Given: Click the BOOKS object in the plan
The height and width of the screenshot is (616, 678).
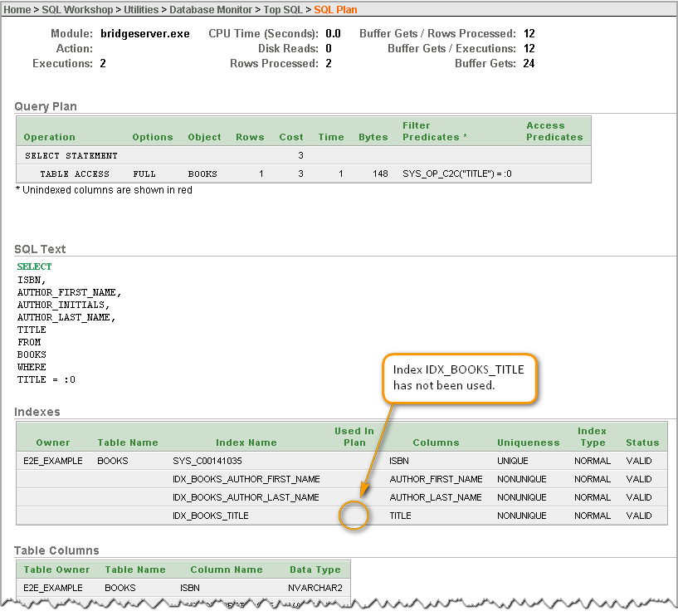Looking at the screenshot, I should tap(202, 174).
